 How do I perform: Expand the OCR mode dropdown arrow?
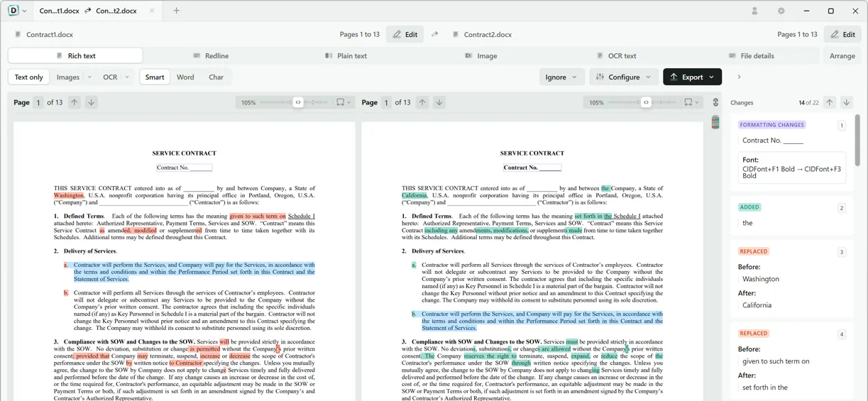click(x=127, y=77)
